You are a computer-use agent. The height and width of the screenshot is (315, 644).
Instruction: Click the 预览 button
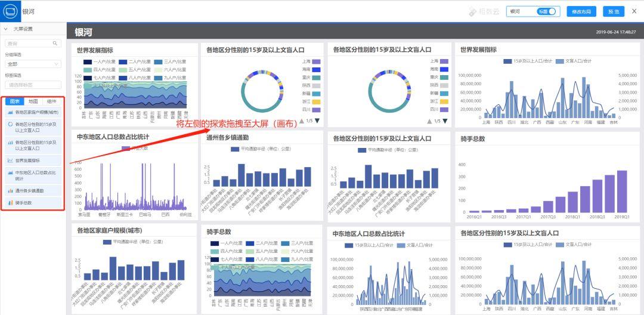point(614,11)
